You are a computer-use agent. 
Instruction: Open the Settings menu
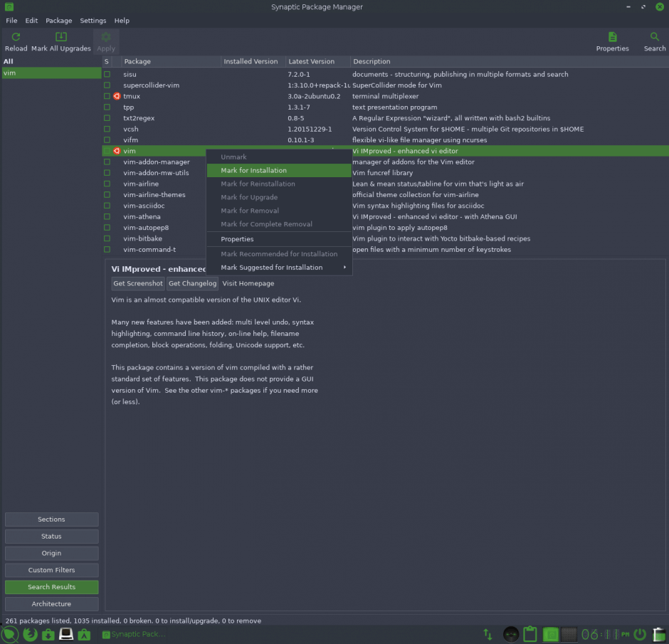(x=93, y=21)
